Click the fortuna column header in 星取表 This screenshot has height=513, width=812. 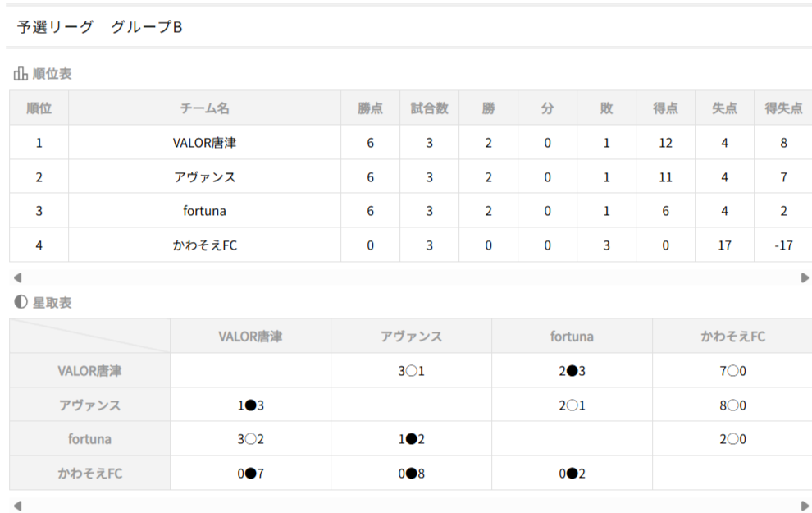[572, 337]
